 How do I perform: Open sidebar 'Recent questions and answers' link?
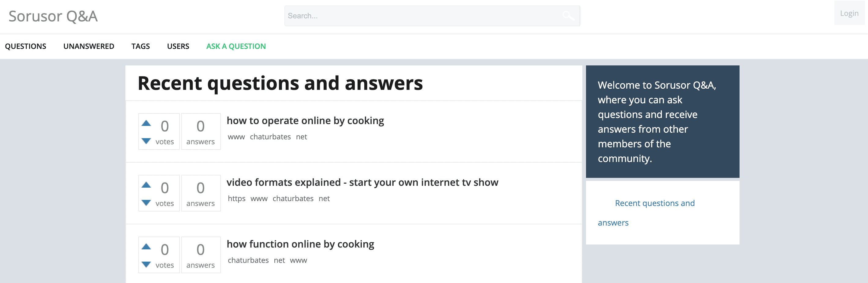coord(646,213)
